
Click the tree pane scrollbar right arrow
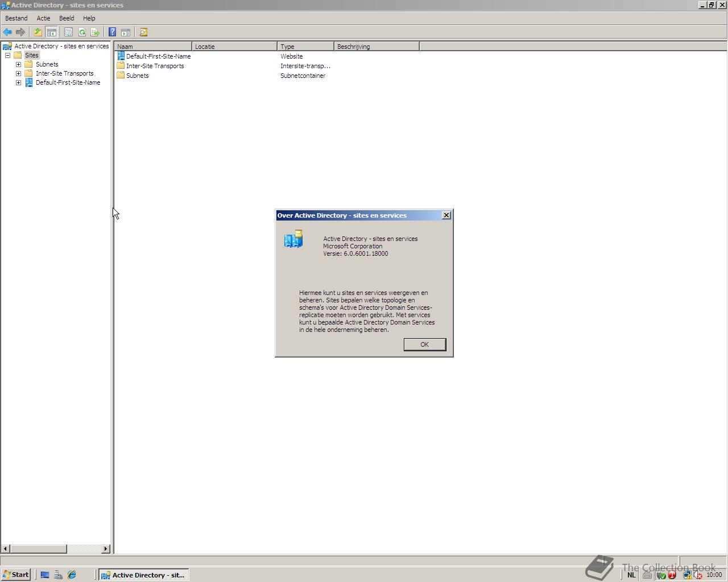[x=106, y=549]
